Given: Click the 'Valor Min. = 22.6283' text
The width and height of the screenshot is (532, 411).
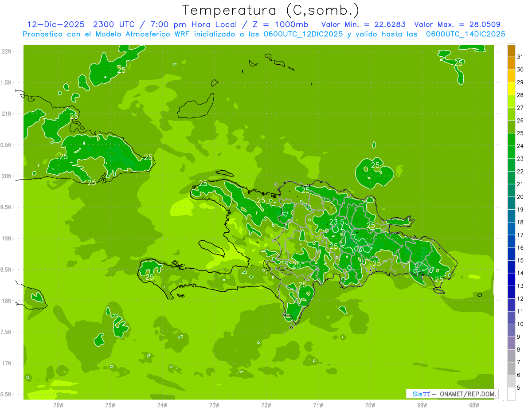Looking at the screenshot, I should pyautogui.click(x=363, y=24).
